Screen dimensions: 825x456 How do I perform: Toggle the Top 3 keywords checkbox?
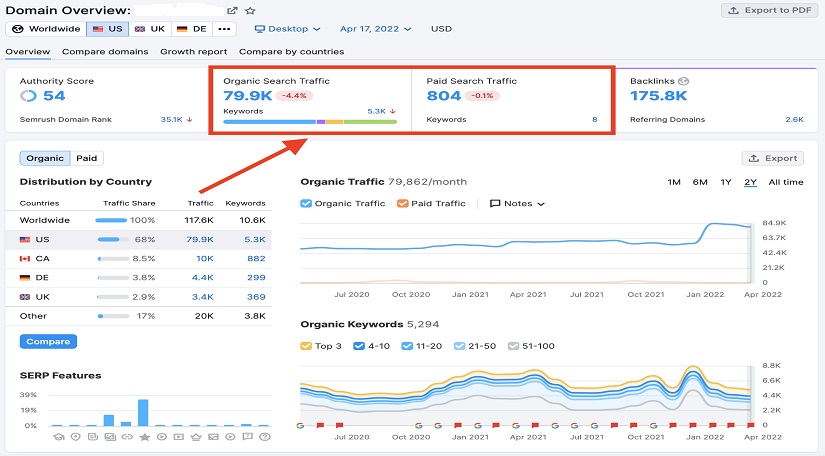pos(306,346)
